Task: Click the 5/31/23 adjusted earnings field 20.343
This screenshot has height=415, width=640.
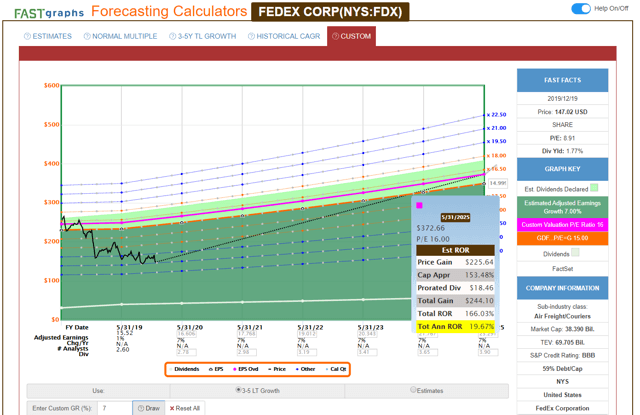Action: [x=368, y=334]
